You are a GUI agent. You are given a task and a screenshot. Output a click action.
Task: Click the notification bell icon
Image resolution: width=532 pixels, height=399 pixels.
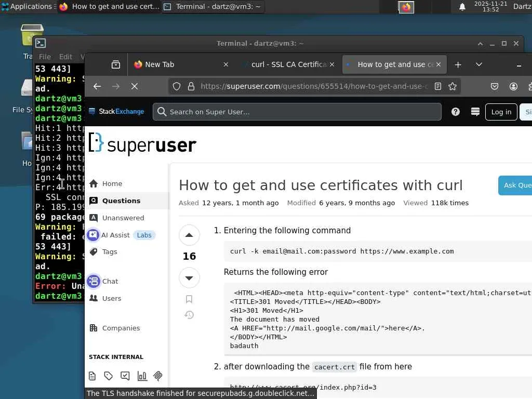point(462,6)
